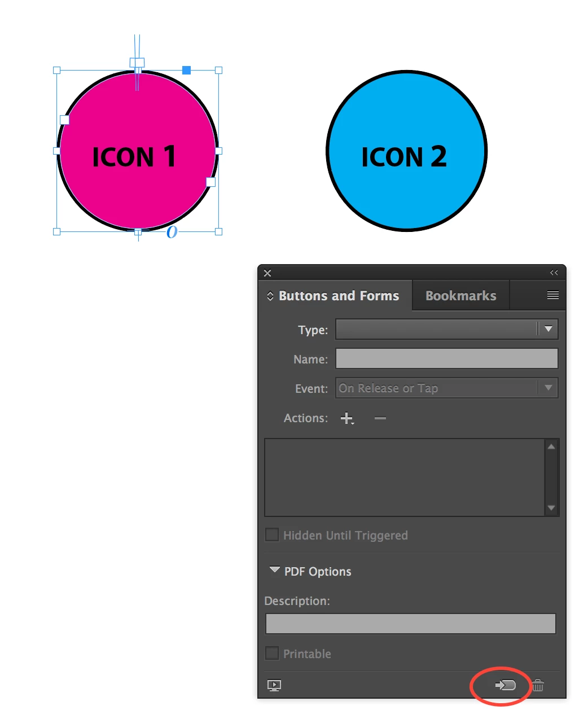Open the Event dropdown

pyautogui.click(x=447, y=388)
